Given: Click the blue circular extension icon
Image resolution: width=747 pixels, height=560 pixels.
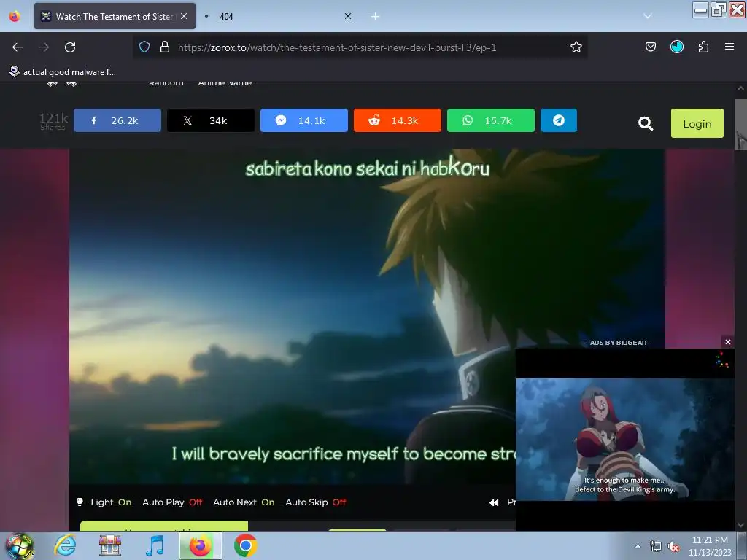Looking at the screenshot, I should coord(676,47).
